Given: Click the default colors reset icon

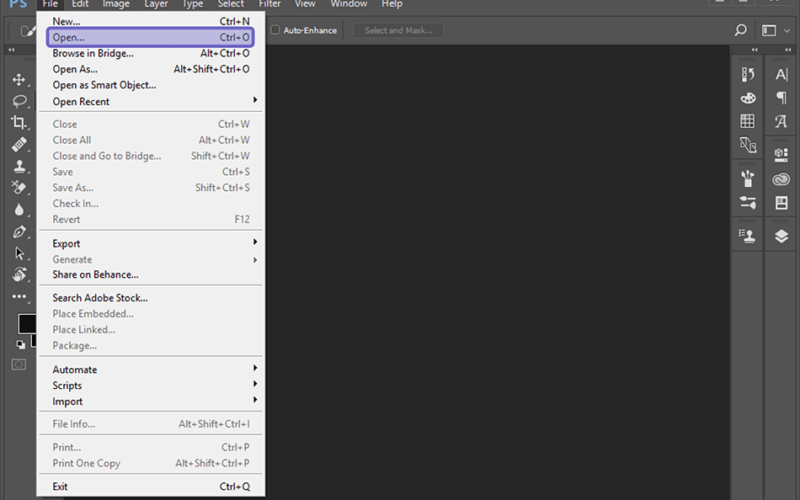Looking at the screenshot, I should click(20, 345).
